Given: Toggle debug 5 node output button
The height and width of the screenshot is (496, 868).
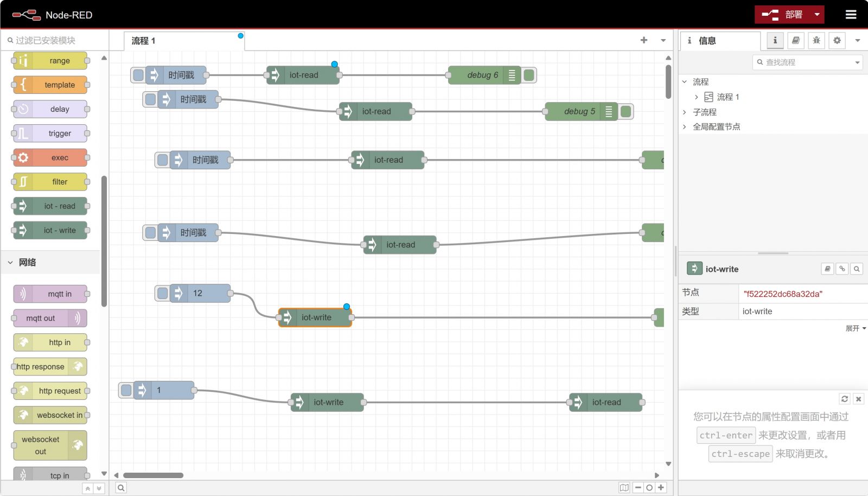Looking at the screenshot, I should (x=626, y=111).
